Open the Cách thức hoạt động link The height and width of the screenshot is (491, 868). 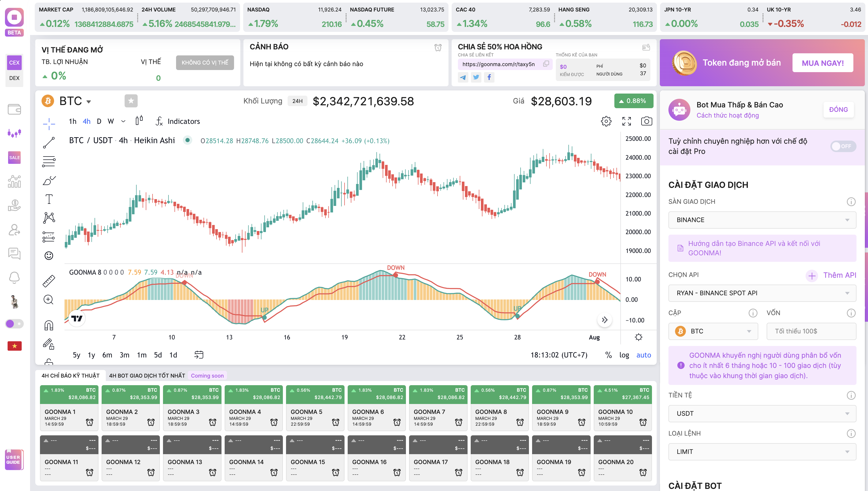pos(727,115)
